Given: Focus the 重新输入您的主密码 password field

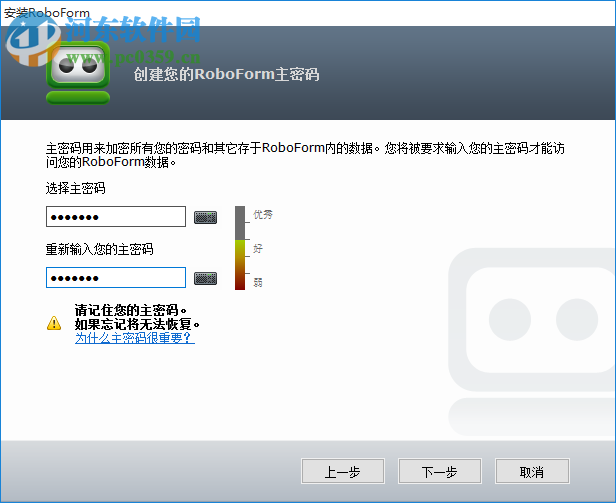Looking at the screenshot, I should (116, 277).
